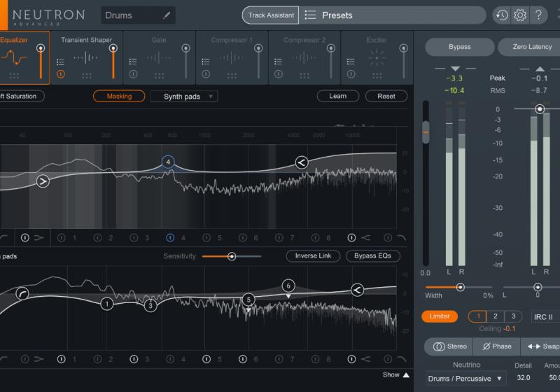The width and height of the screenshot is (560, 392).
Task: Open the Presets browser bar
Action: pos(392,15)
